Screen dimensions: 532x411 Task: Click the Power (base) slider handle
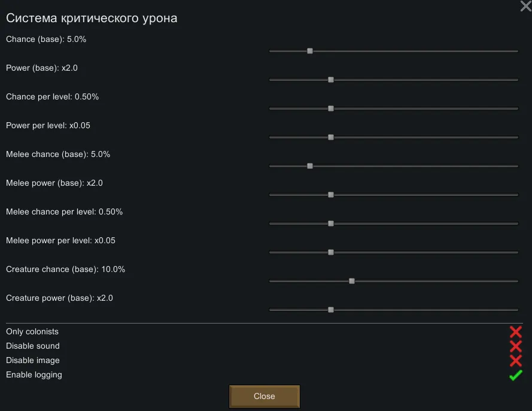(331, 80)
